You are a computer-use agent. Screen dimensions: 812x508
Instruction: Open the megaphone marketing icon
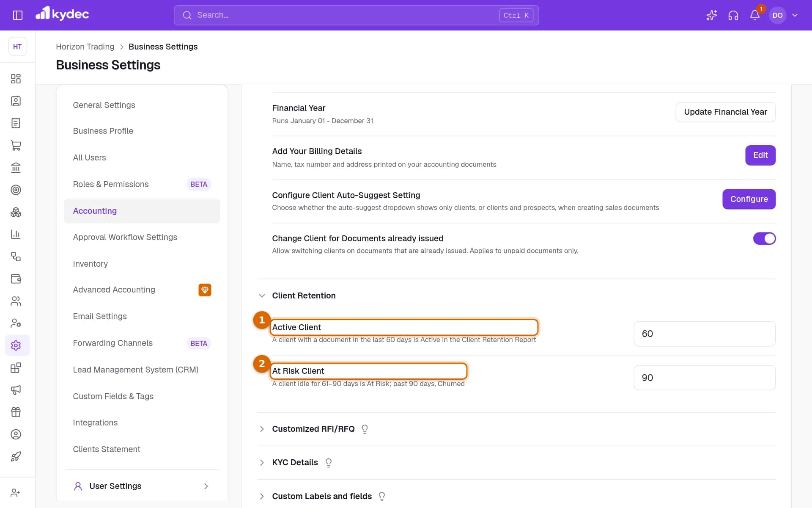click(16, 390)
